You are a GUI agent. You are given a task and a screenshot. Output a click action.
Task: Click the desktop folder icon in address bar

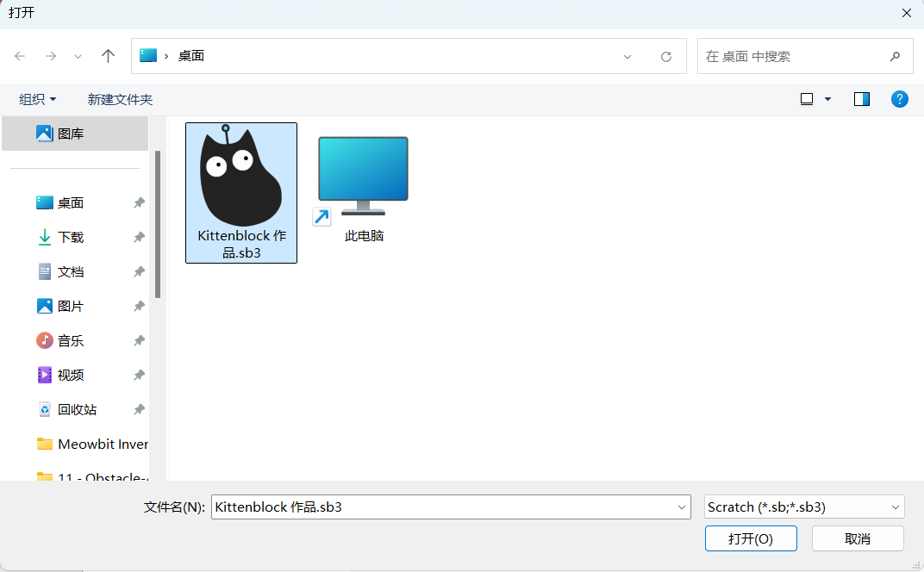coord(148,55)
